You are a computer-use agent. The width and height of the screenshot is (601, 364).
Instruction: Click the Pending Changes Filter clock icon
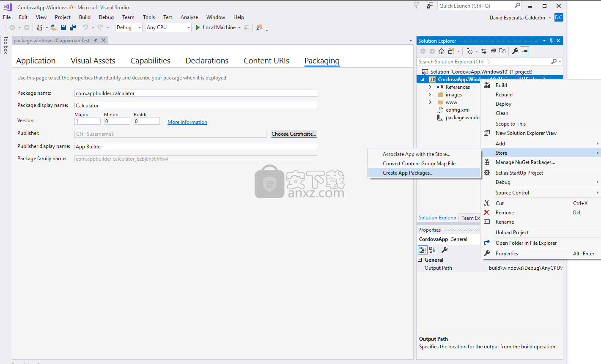(470, 51)
